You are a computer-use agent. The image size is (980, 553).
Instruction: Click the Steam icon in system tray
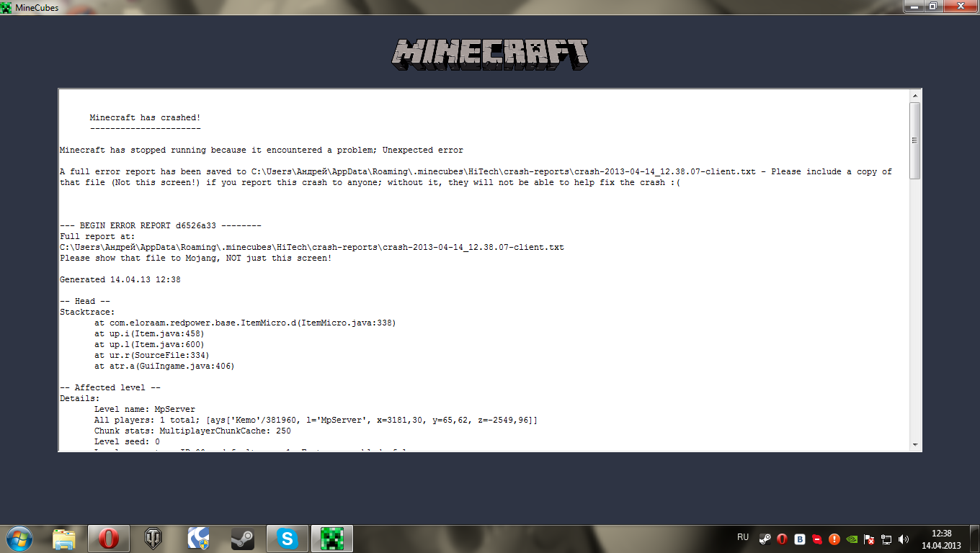point(765,539)
